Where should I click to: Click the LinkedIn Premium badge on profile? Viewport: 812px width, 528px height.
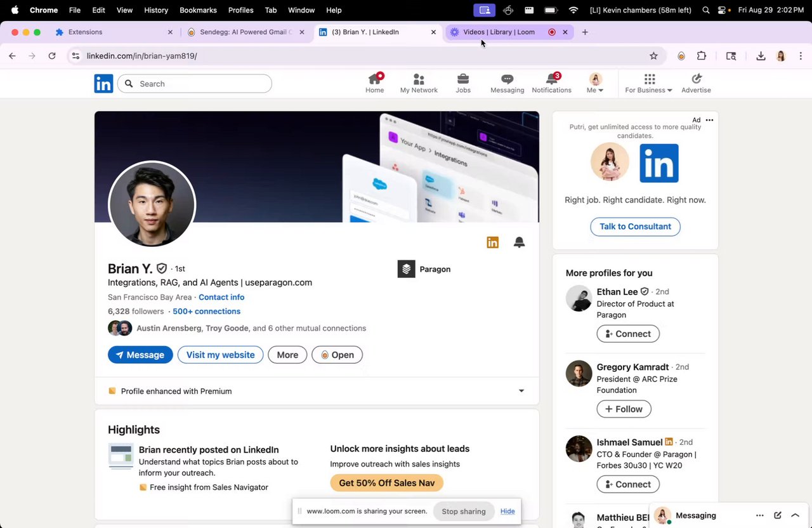492,242
